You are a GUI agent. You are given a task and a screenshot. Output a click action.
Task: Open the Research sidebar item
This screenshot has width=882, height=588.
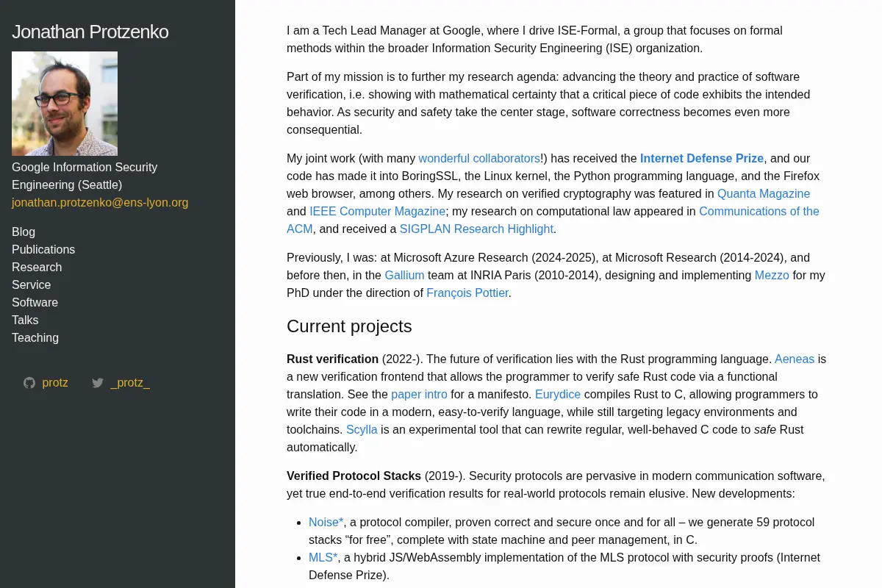tap(37, 267)
